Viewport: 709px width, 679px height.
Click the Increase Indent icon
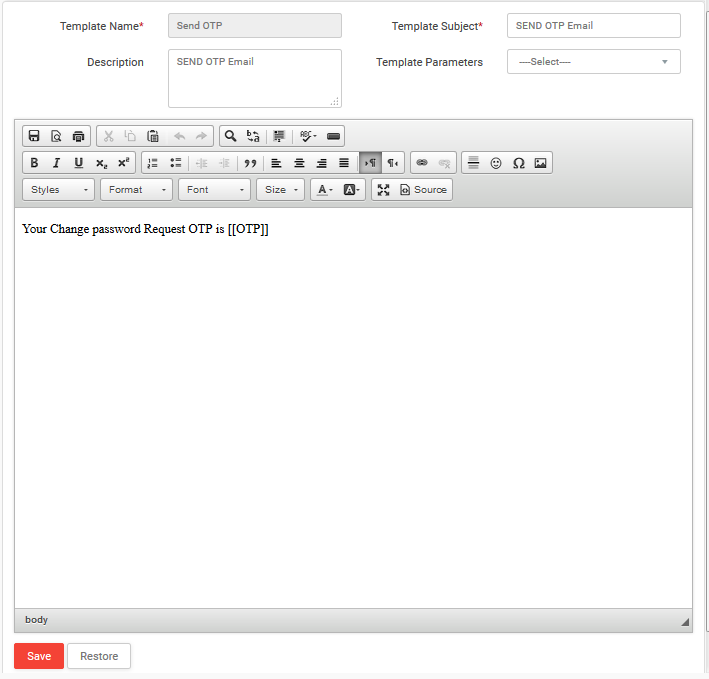pos(224,163)
